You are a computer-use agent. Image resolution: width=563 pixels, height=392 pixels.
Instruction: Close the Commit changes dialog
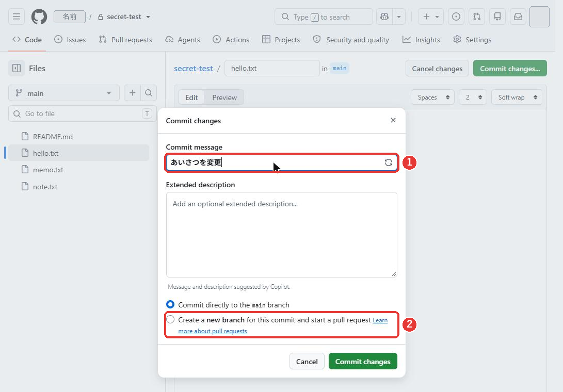[393, 120]
